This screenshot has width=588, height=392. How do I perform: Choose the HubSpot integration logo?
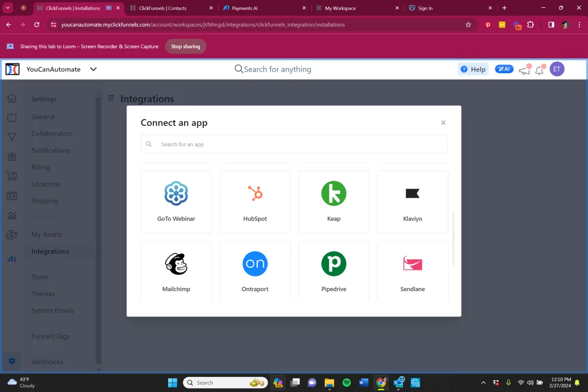tap(255, 193)
